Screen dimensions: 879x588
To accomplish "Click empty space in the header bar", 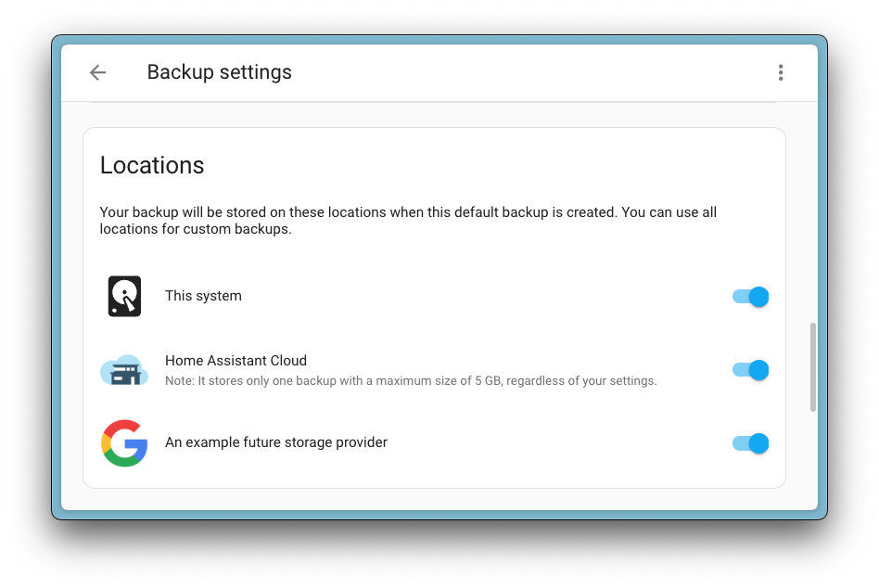I will point(519,72).
